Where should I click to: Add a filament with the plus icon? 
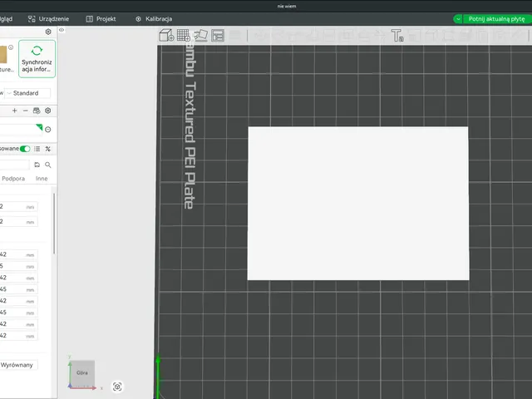click(15, 111)
